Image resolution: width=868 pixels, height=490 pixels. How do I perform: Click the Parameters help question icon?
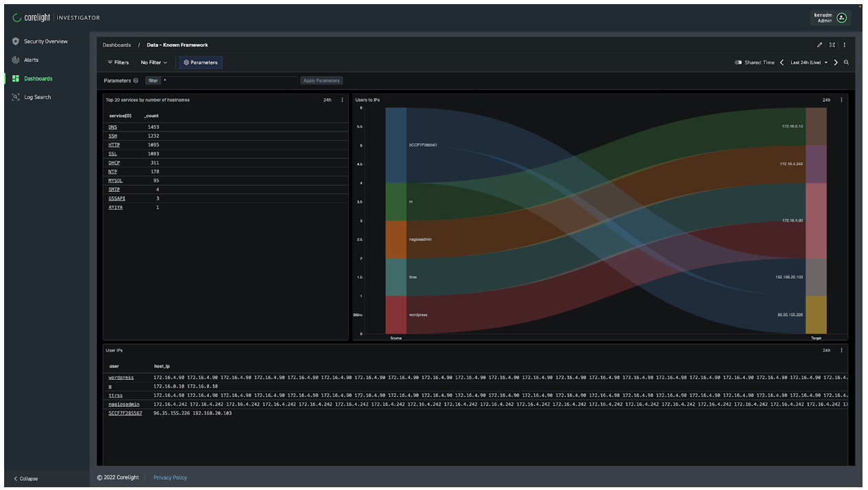pos(135,81)
